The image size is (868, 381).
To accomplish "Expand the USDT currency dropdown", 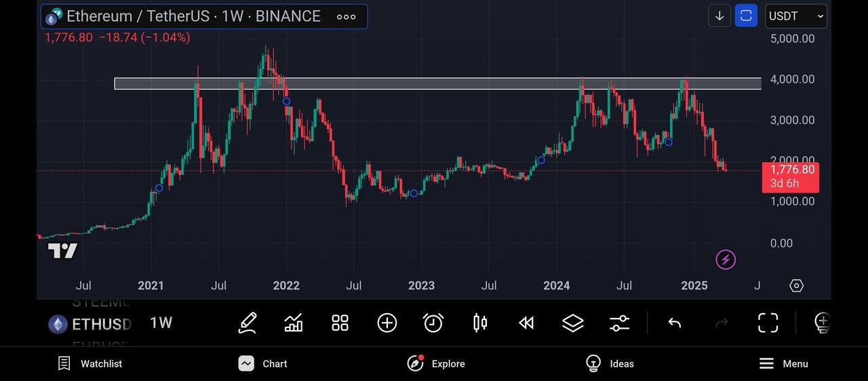I will click(796, 16).
